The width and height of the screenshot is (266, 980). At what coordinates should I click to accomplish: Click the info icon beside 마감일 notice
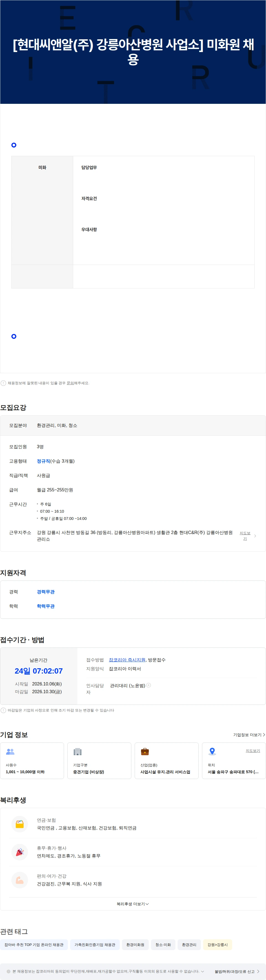[x=3, y=710]
